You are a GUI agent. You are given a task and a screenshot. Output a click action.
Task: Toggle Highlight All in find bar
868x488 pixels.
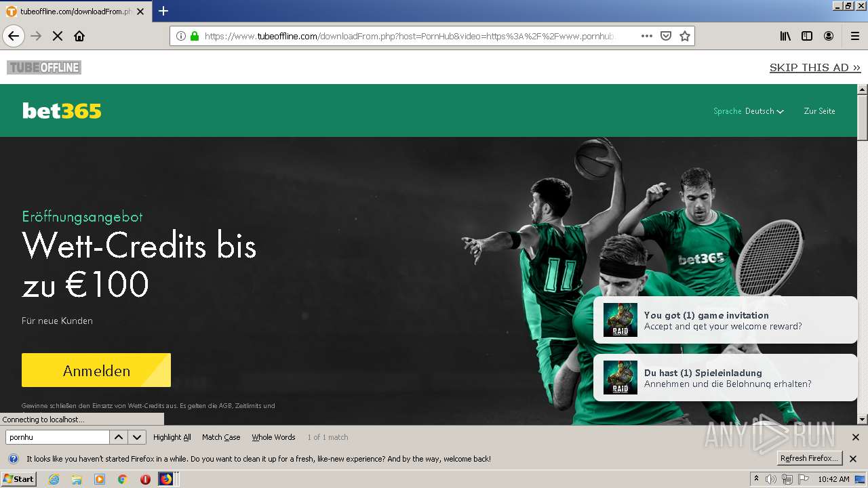(172, 437)
